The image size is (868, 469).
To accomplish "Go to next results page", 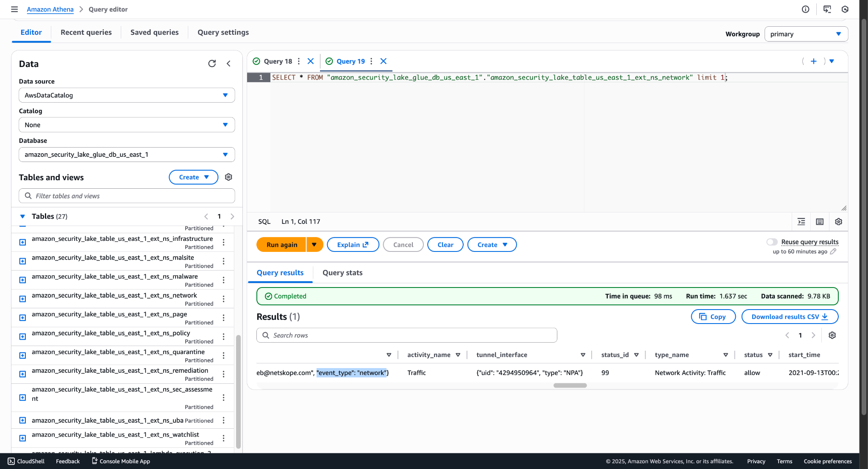I will click(813, 335).
